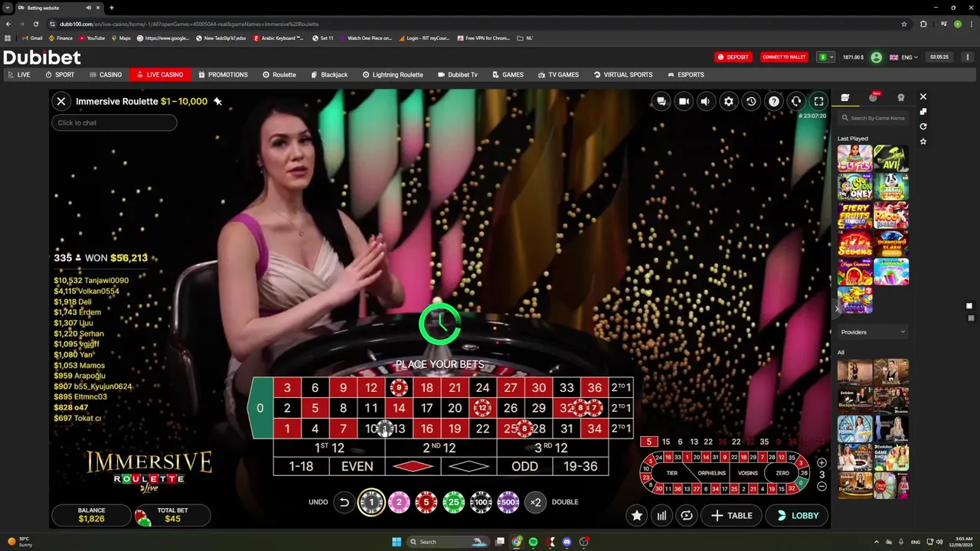
Task: Select the 1 value chip
Action: tap(371, 502)
